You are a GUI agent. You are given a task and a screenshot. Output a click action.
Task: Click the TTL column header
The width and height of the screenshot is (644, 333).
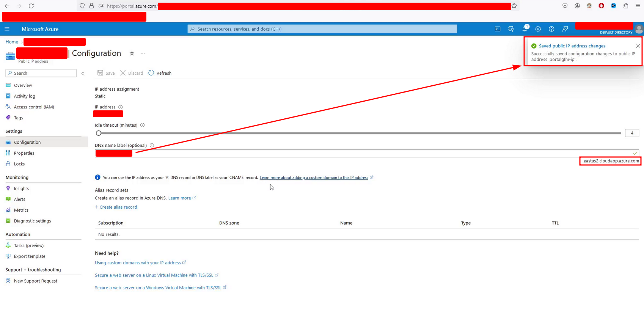point(555,223)
